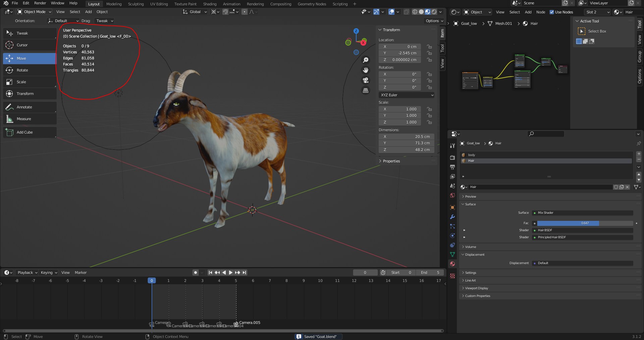Switch orthographic/perspective with the grid gizmo
Screen dimensions: 644x340
(x=366, y=90)
